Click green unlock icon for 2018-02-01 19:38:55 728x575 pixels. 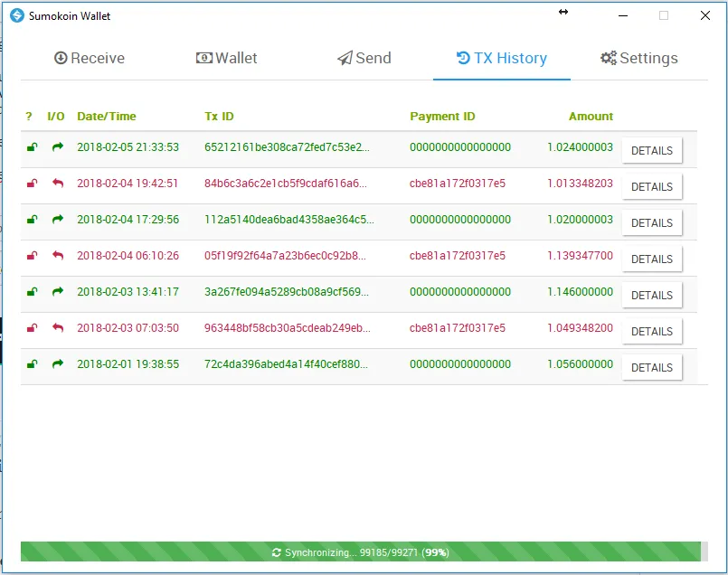coord(32,364)
